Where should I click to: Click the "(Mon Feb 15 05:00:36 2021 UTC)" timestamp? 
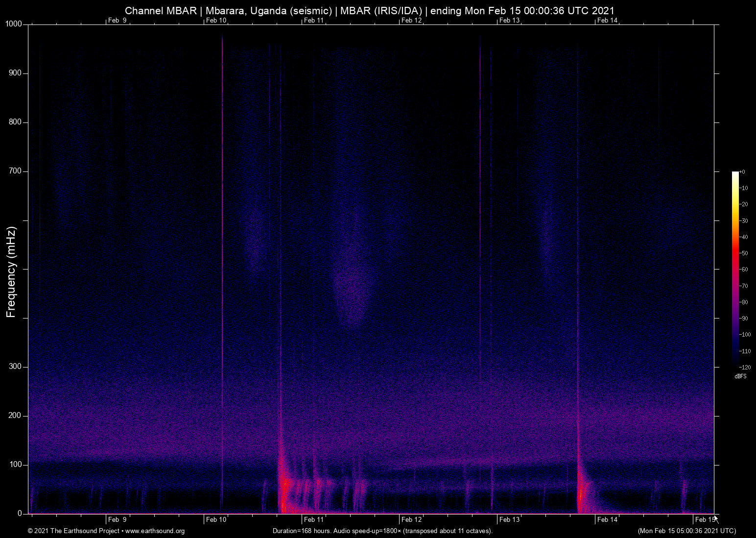tap(687, 531)
